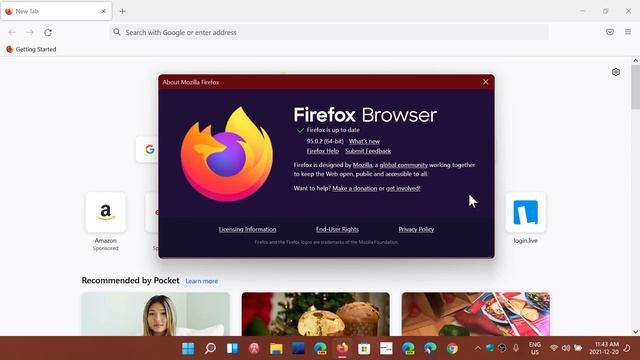The width and height of the screenshot is (640, 360).
Task: Reload the current page
Action: [48, 32]
